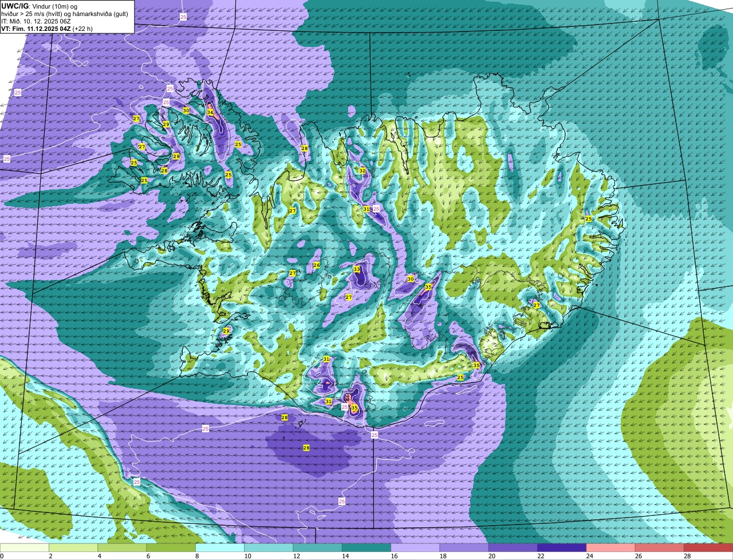Click the initial time 'IT: Mið. 10. 12. 2025 06Z'

36,21
